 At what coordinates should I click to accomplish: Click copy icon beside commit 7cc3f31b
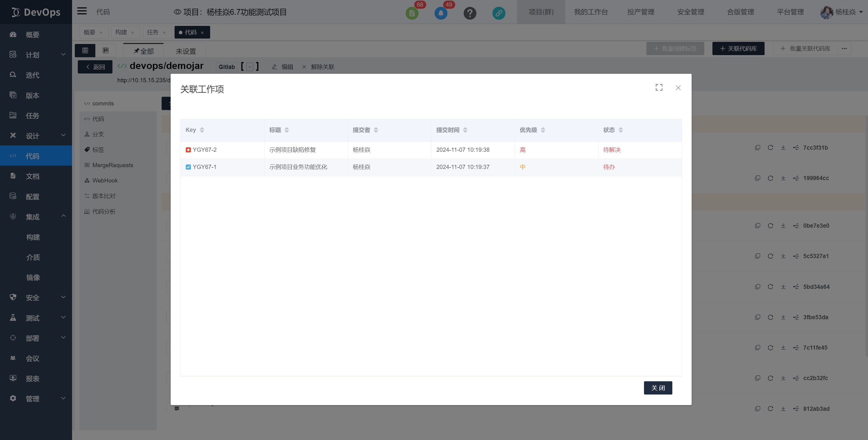point(757,148)
